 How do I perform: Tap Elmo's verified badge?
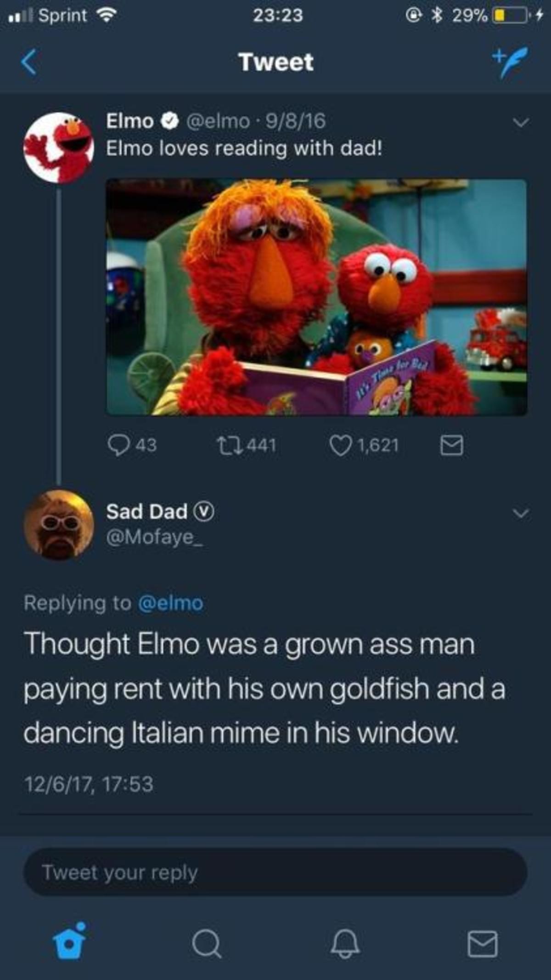click(x=169, y=120)
